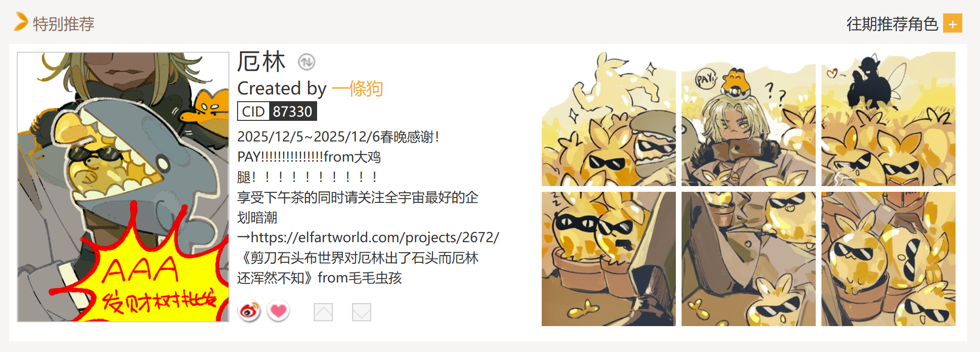The width and height of the screenshot is (980, 352).
Task: Click the 特别推荐 section heading
Action: pos(64,23)
